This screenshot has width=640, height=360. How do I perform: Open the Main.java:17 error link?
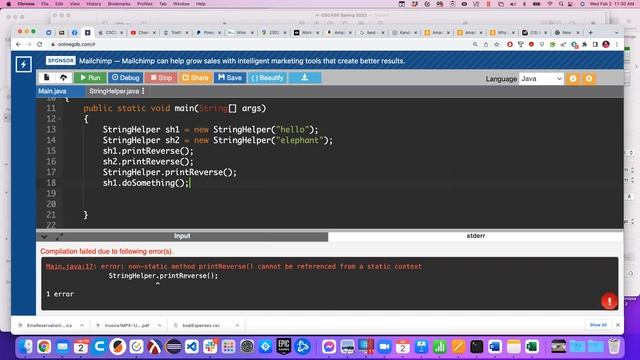69,267
